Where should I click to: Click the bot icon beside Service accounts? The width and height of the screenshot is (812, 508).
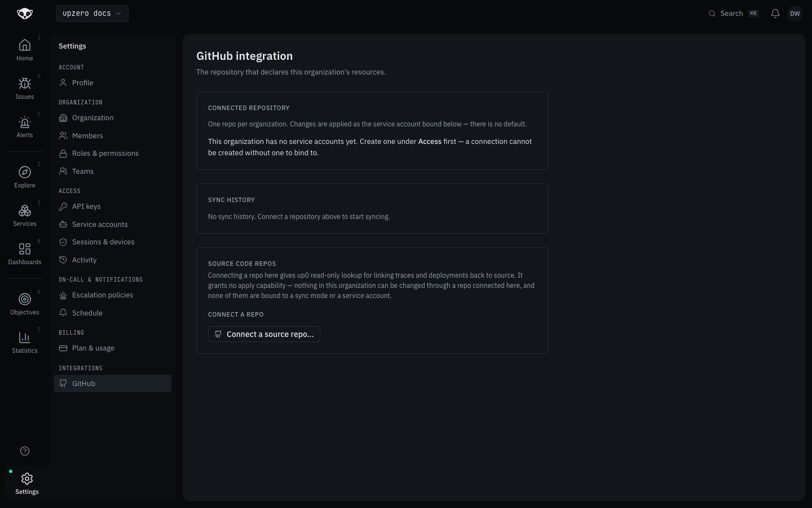(x=63, y=225)
